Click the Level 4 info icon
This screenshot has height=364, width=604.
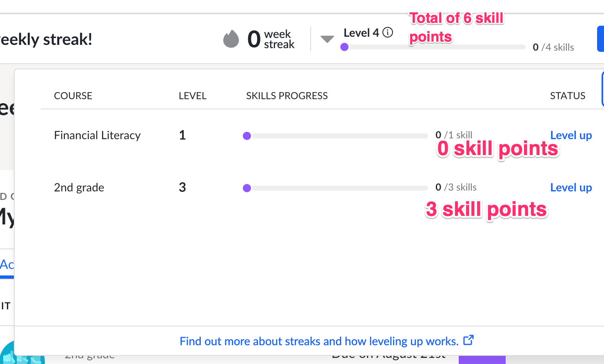[388, 32]
